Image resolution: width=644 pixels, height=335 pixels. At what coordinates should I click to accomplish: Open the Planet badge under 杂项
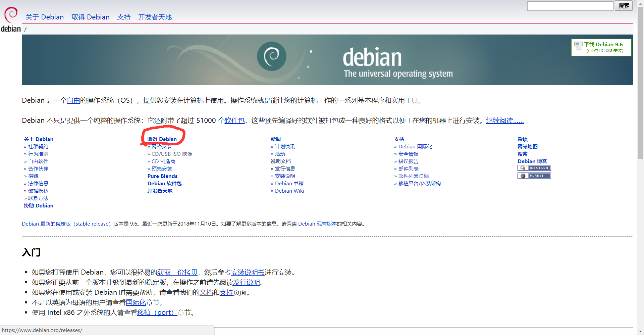point(534,176)
